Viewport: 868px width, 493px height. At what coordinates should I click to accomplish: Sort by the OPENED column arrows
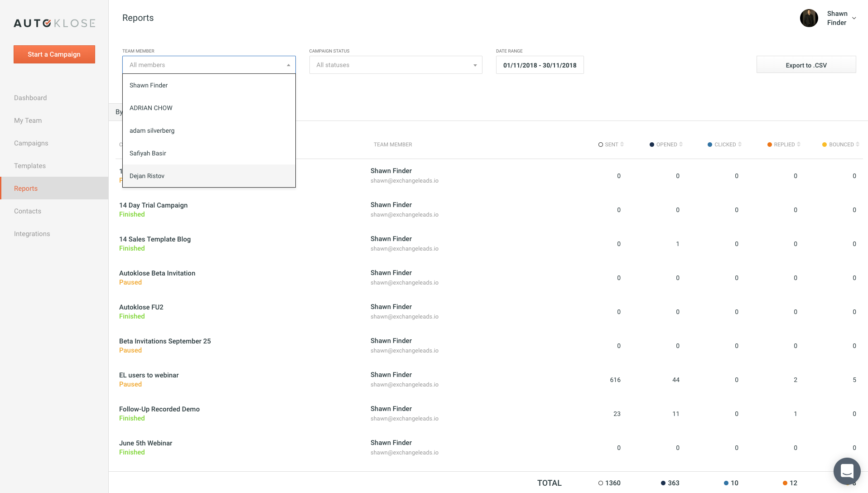click(681, 145)
